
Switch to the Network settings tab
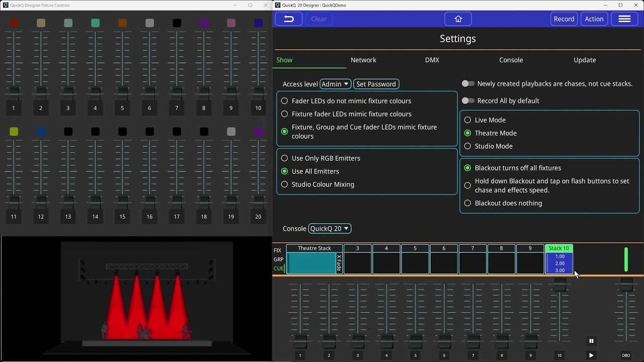pyautogui.click(x=363, y=60)
